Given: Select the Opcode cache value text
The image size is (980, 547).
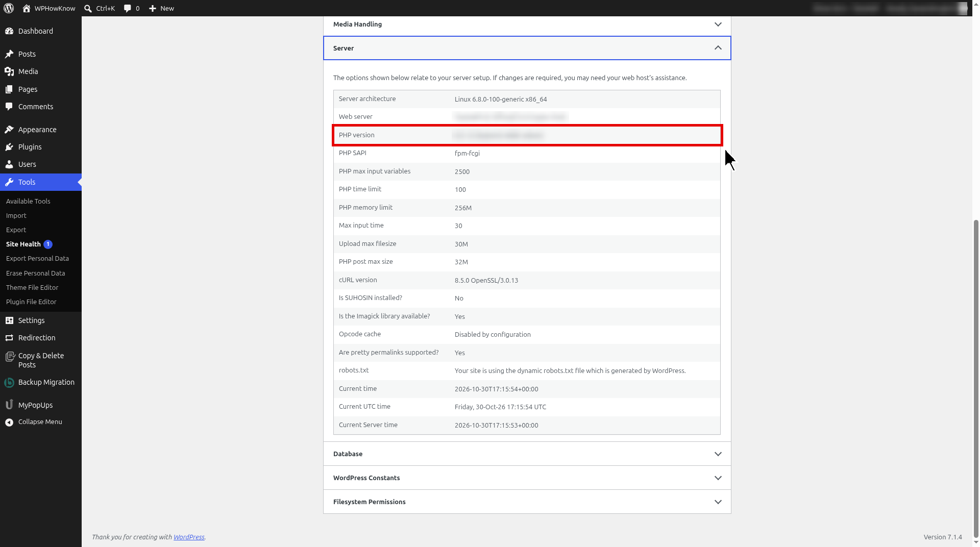Looking at the screenshot, I should tap(493, 334).
